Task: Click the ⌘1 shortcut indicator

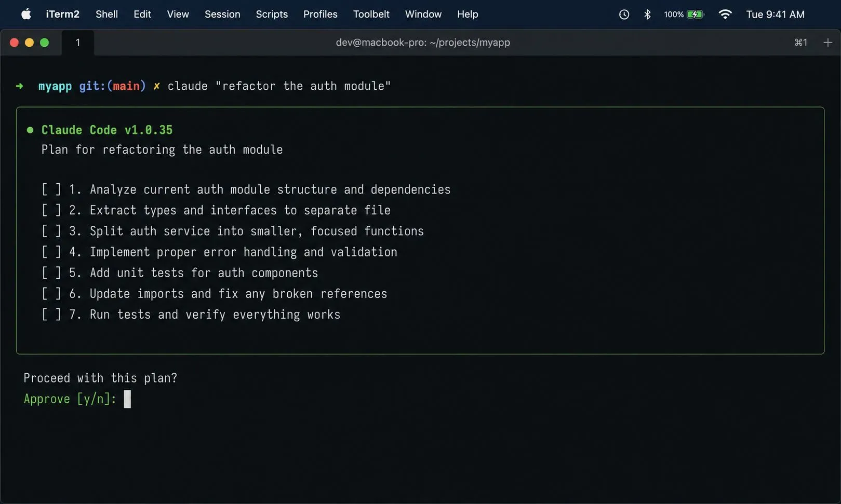Action: [x=801, y=43]
